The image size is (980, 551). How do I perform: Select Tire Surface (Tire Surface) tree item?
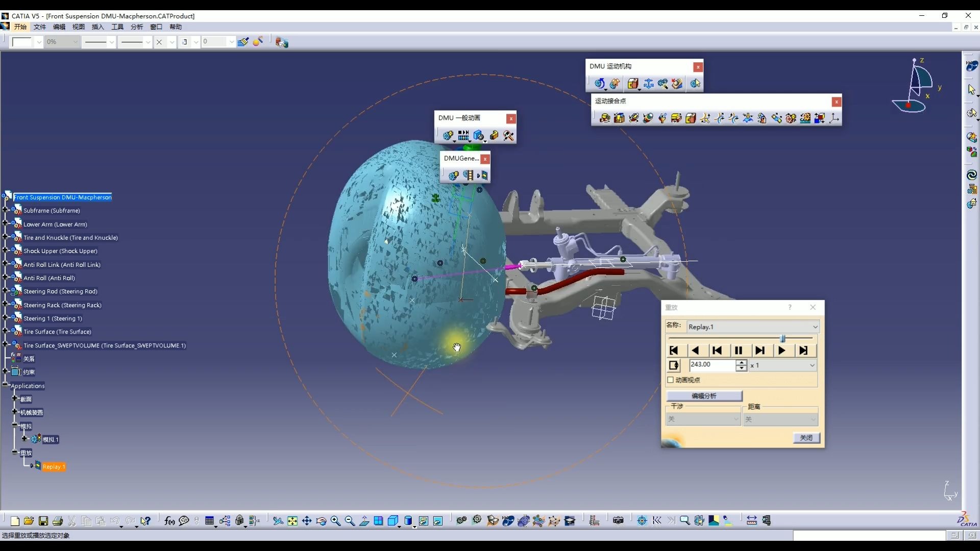(x=57, y=332)
